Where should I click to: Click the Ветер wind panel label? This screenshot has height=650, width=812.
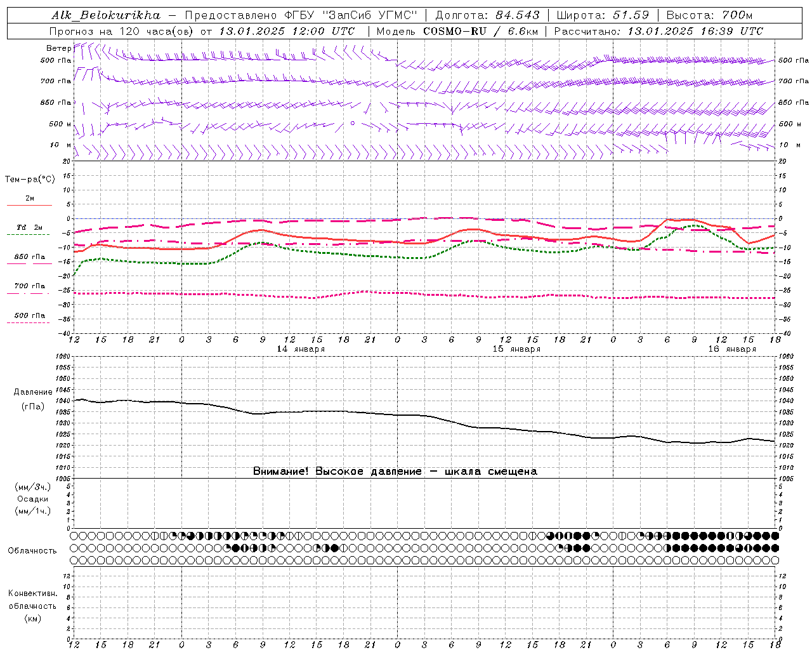coord(58,48)
